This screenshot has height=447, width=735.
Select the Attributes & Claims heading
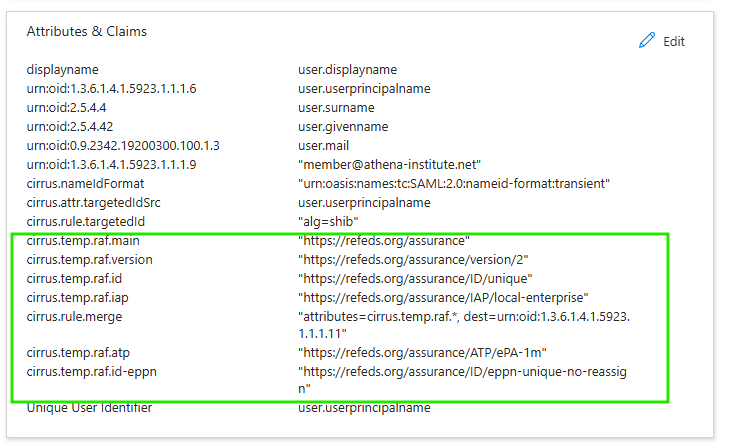click(x=87, y=31)
